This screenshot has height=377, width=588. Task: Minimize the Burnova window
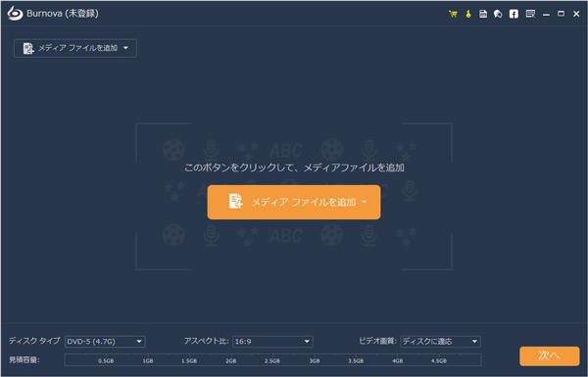pos(546,15)
